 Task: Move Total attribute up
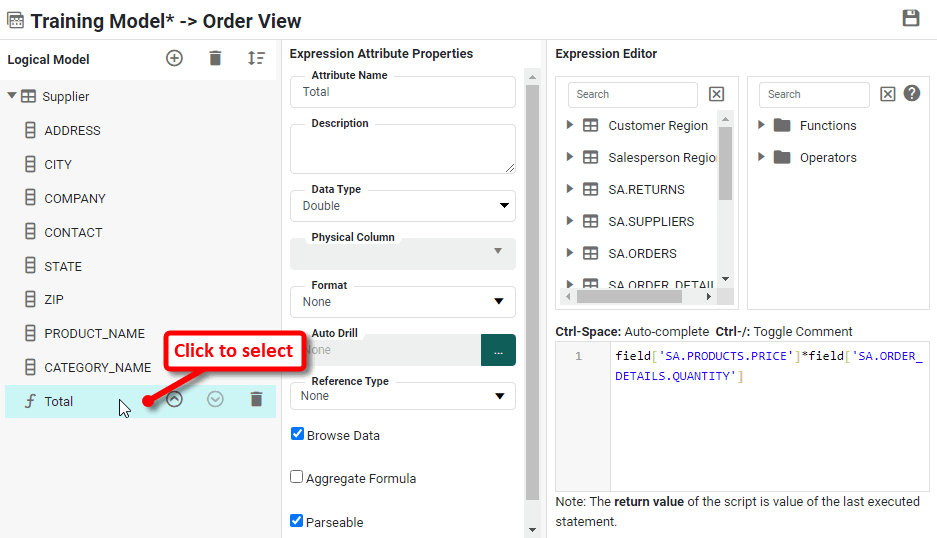174,399
